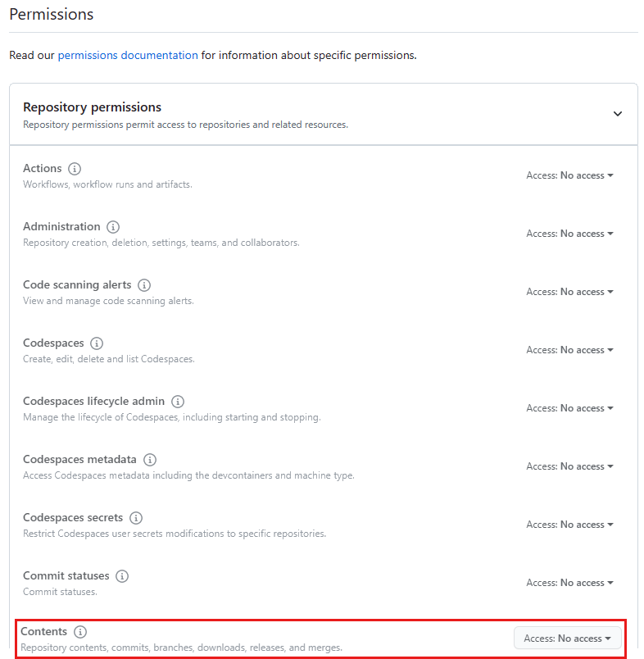The image size is (644, 659).
Task: Open the Commit statuses access dropdown
Action: [569, 582]
